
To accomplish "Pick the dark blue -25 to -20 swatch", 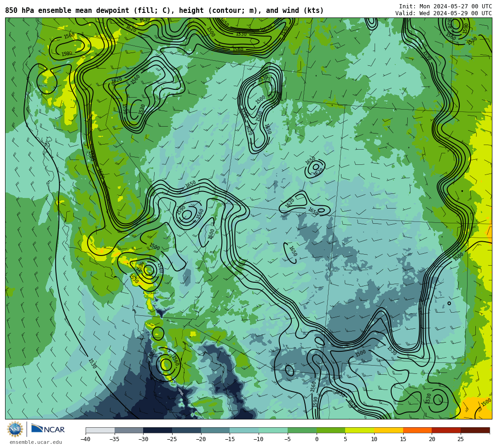I will (187, 430).
